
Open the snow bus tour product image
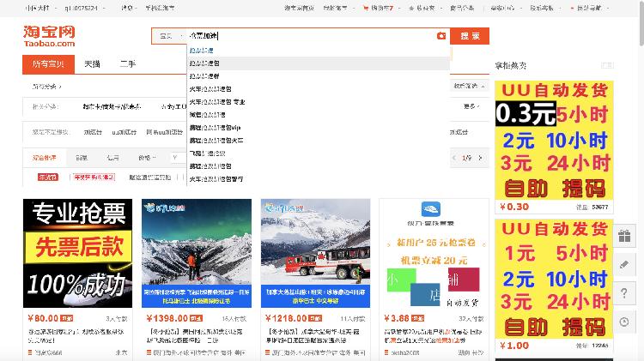pos(315,253)
